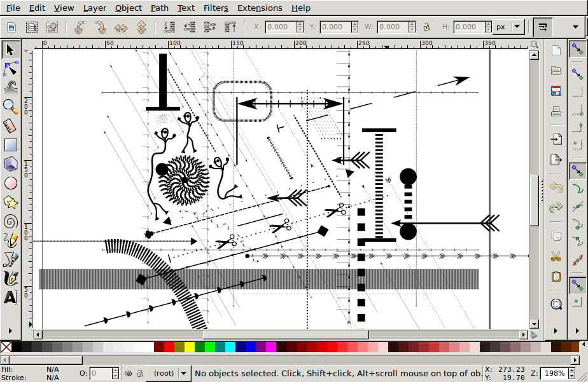Toggle the width/height lock ratio
This screenshot has height=382, width=588.
pos(426,27)
